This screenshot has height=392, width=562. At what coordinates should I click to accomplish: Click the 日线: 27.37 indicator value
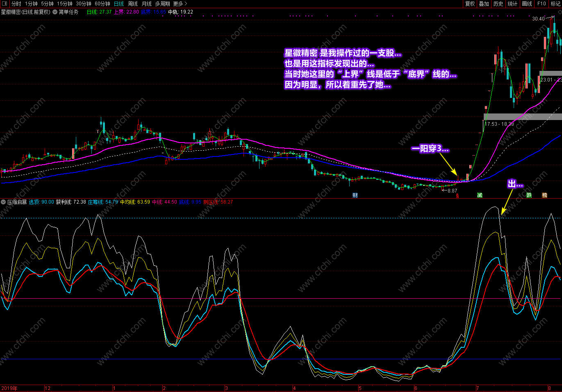(x=99, y=12)
